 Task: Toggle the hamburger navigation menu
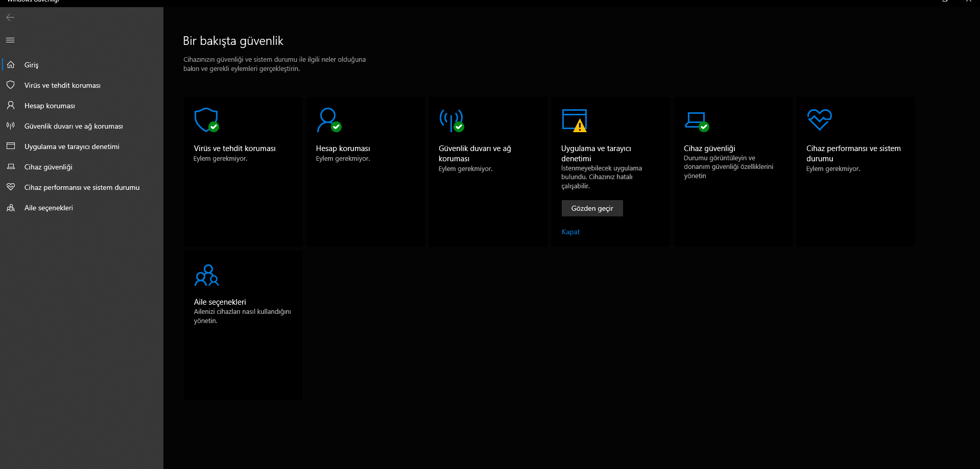pos(10,40)
